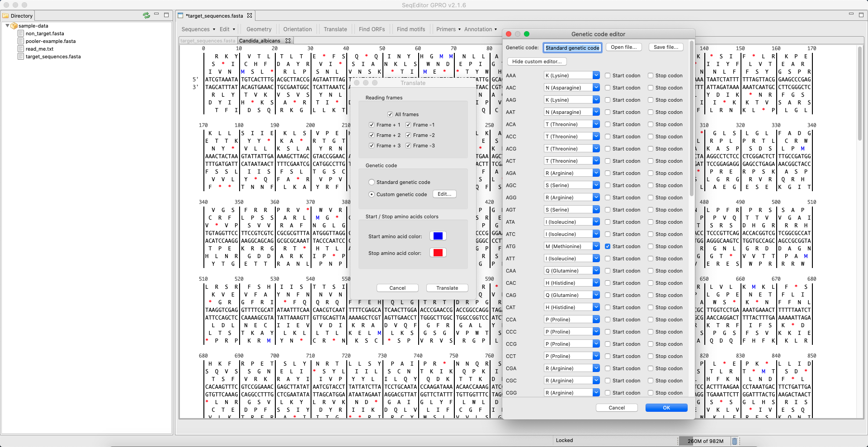Screen dimensions: 868x447
Task: Click the Save file... button
Action: 665,47
